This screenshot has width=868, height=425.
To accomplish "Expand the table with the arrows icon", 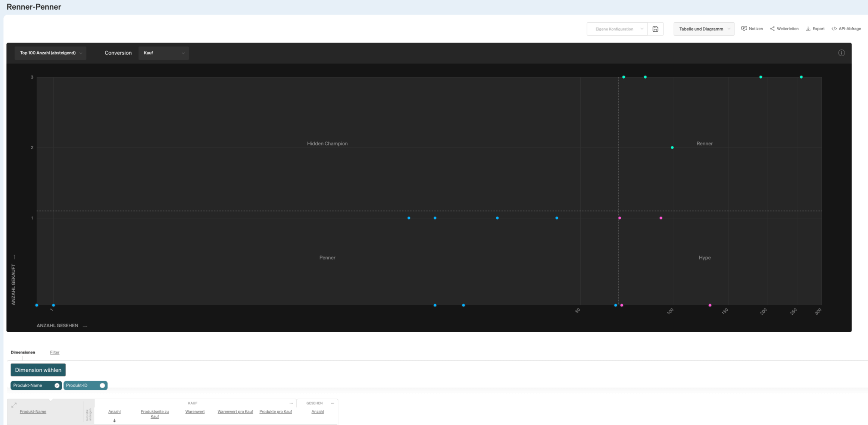I will [14, 405].
